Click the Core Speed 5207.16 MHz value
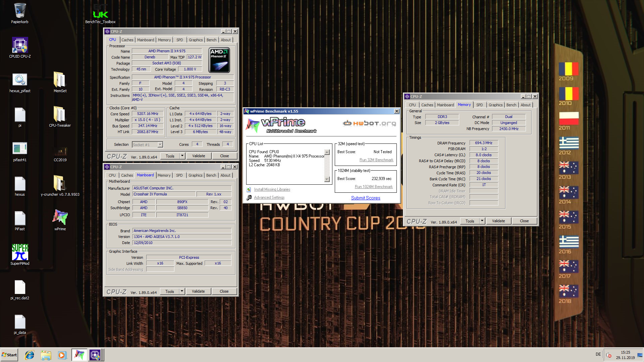 148,114
